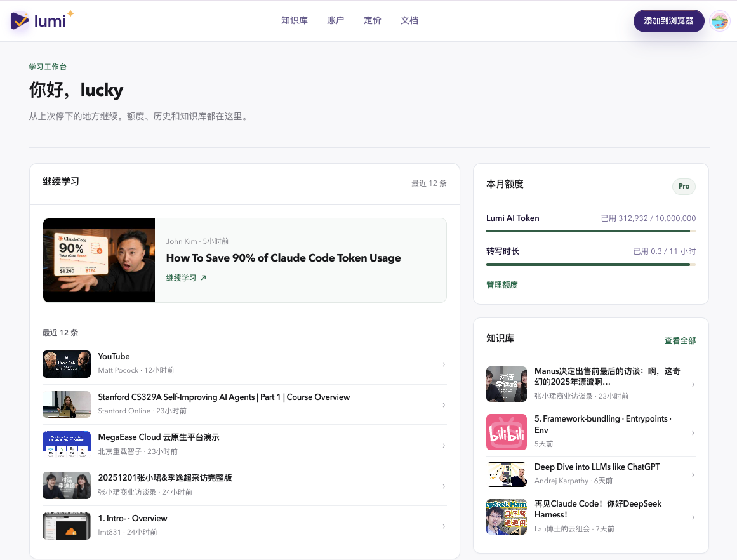Image resolution: width=737 pixels, height=560 pixels.
Task: Click the Matt Pocock YouTube thumbnail
Action: point(66,364)
